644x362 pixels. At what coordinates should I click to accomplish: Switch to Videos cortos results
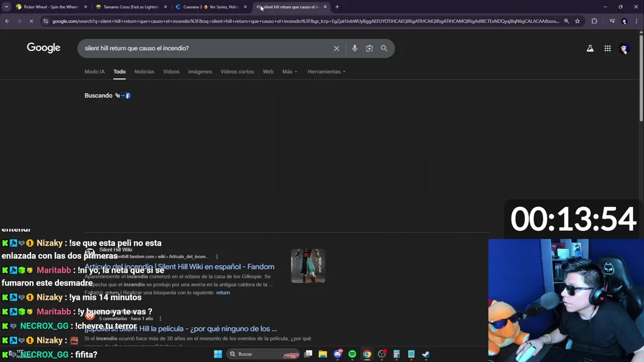coord(237,71)
